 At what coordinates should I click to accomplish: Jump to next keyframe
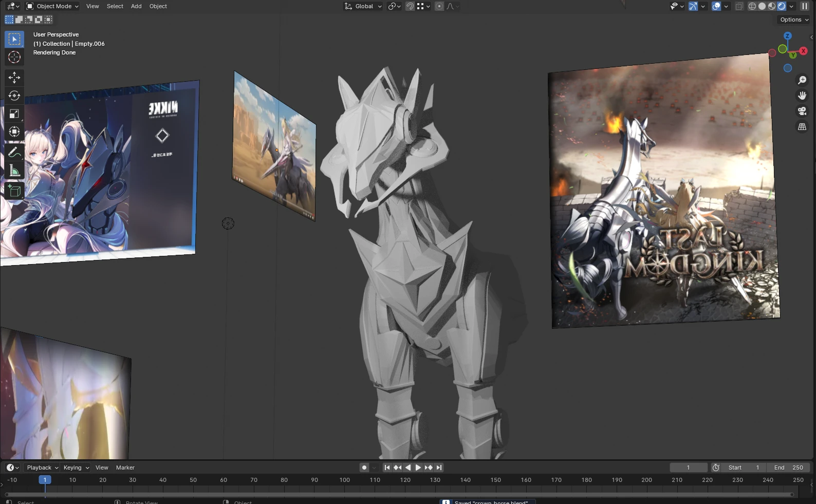coord(429,468)
